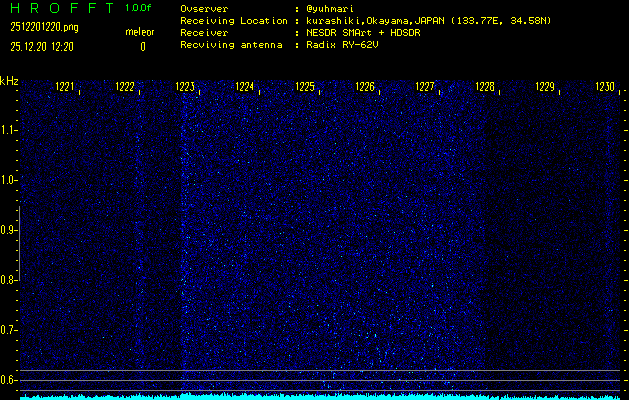Image resolution: width=629 pixels, height=400 pixels.
Task: Click the 2512201220.png filename
Action: (45, 28)
